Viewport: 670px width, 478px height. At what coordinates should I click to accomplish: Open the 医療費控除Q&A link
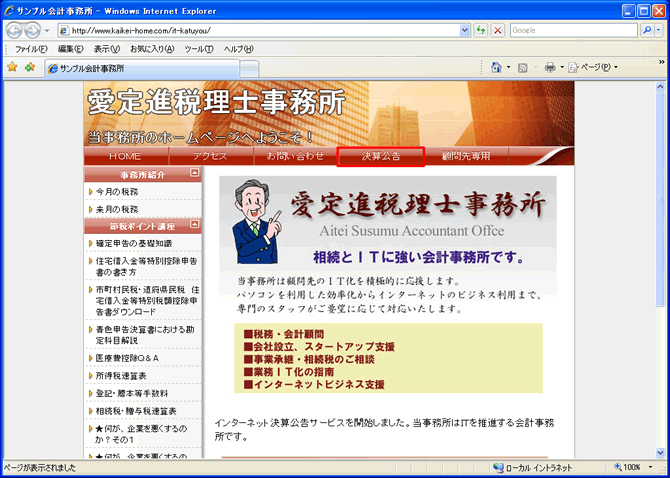click(x=127, y=357)
